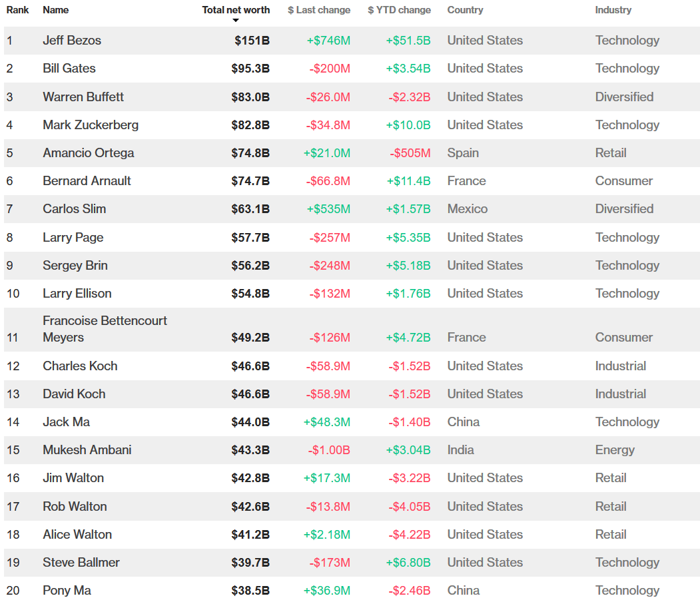Click India in the Country column
This screenshot has width=700, height=600.
point(461,450)
